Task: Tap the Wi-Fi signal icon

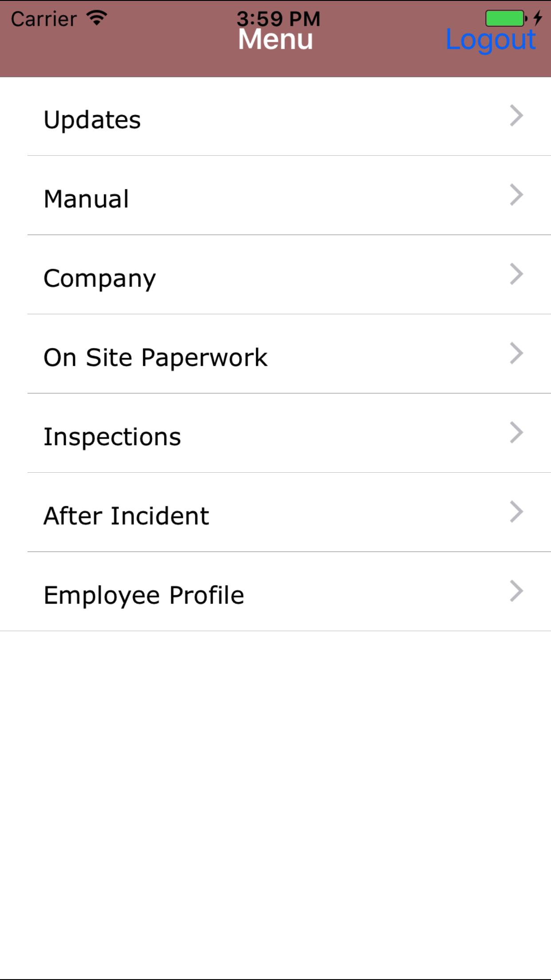Action: (97, 18)
